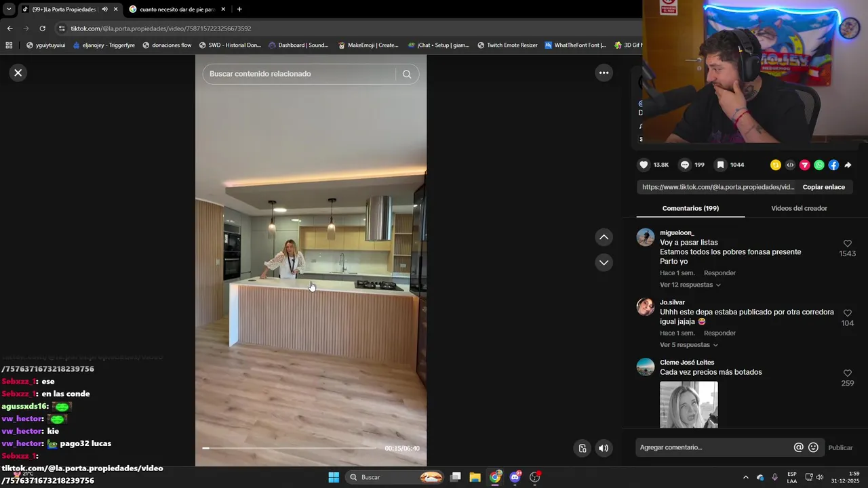Go to previous video with up arrow
The height and width of the screenshot is (488, 868).
tap(604, 237)
